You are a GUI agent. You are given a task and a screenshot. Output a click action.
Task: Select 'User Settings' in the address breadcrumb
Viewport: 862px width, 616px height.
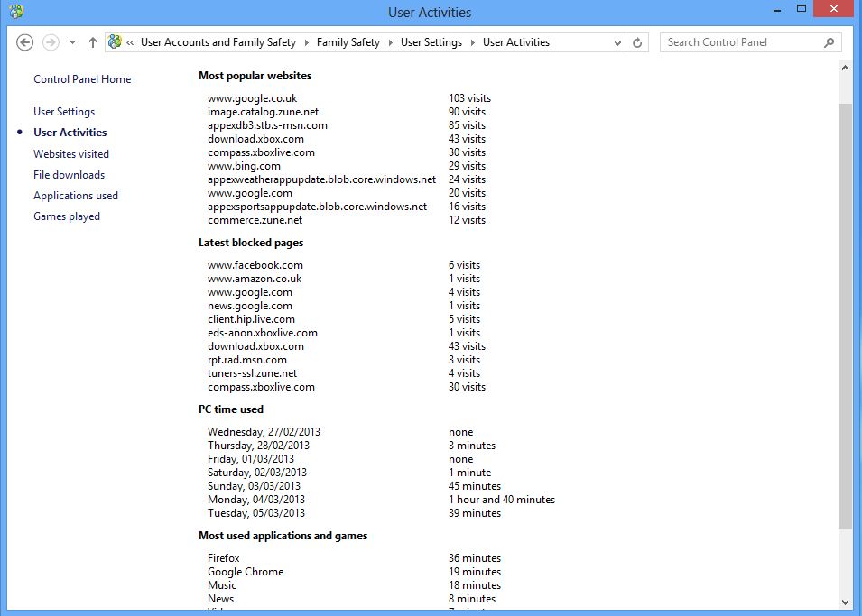(431, 42)
